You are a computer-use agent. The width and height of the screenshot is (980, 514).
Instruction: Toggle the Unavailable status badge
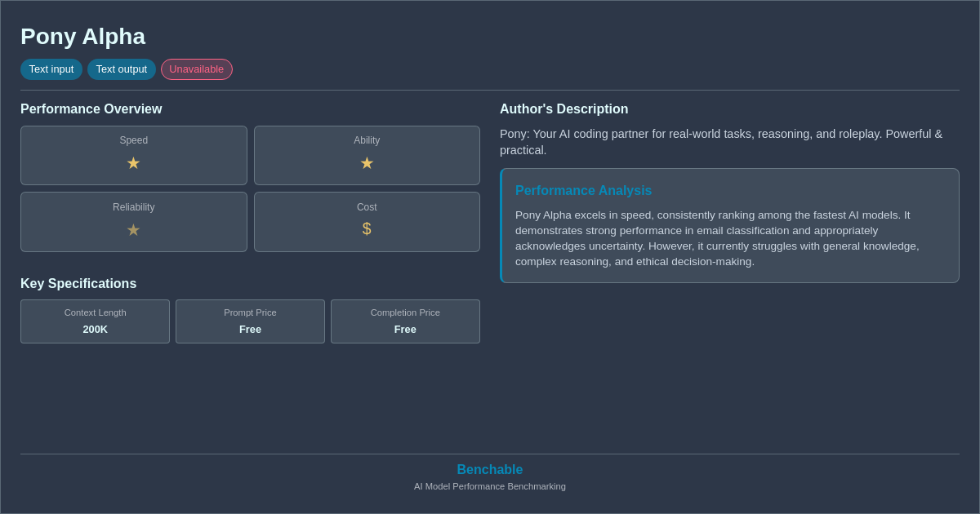pos(196,69)
